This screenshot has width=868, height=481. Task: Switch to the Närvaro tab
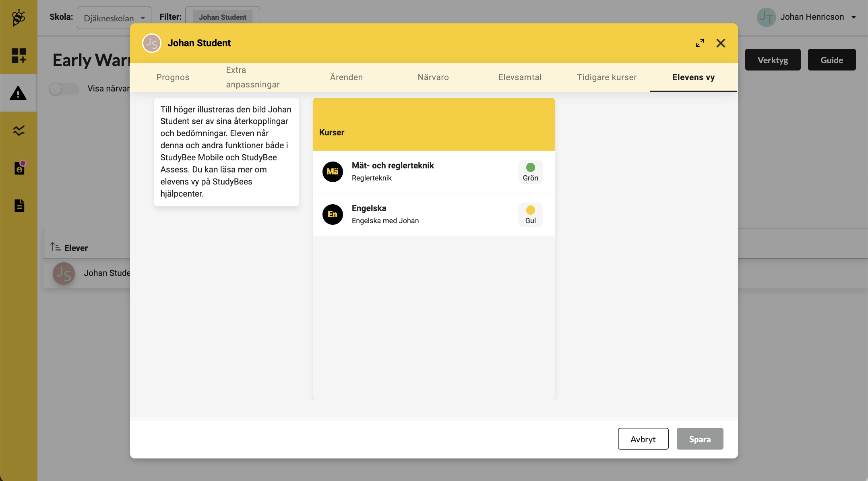pos(433,77)
